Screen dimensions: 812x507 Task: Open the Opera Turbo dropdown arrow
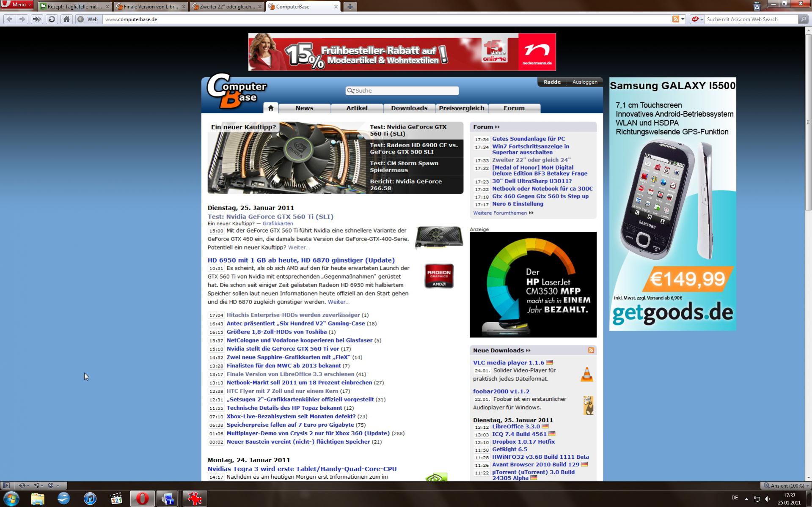pyautogui.click(x=58, y=485)
